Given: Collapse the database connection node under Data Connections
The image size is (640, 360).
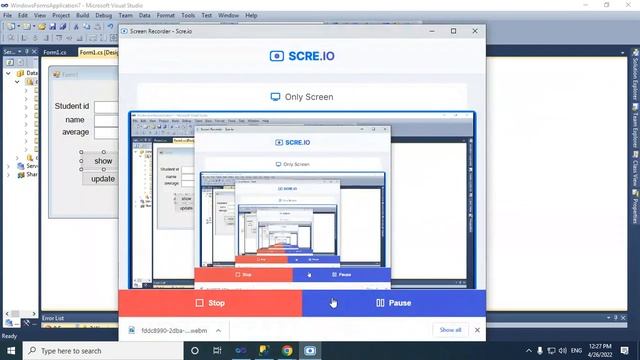Looking at the screenshot, I should tap(17, 82).
